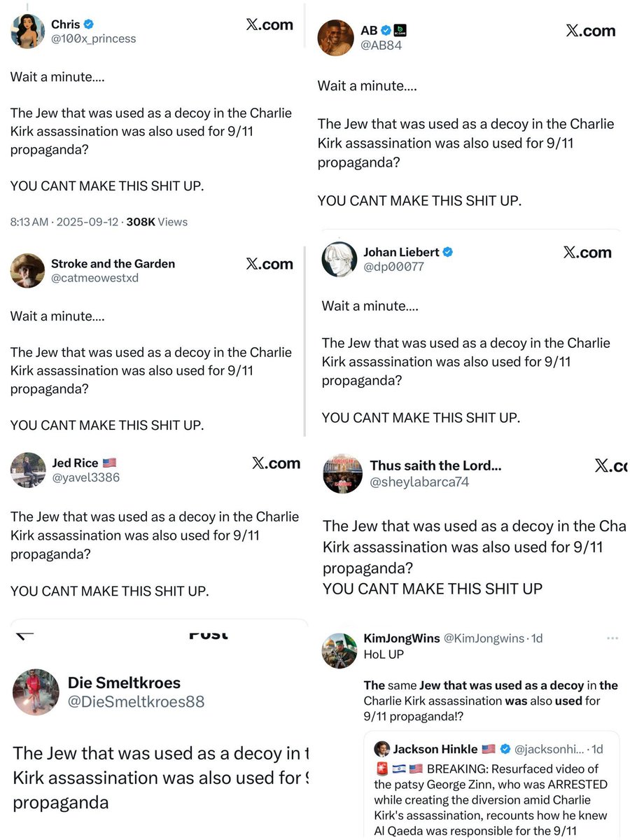Viewport: 630px width, 840px height.
Task: Click the 308K Views count
Action: (x=157, y=222)
